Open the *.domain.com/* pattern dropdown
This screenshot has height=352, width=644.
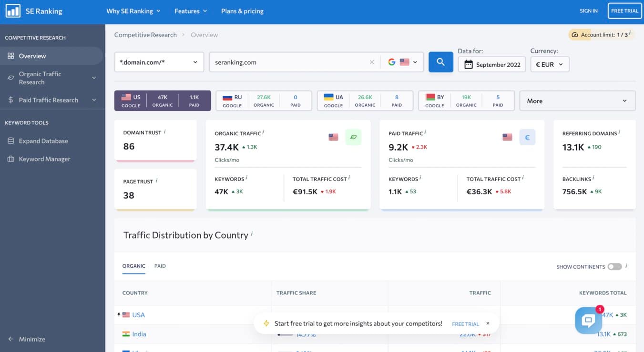(159, 61)
